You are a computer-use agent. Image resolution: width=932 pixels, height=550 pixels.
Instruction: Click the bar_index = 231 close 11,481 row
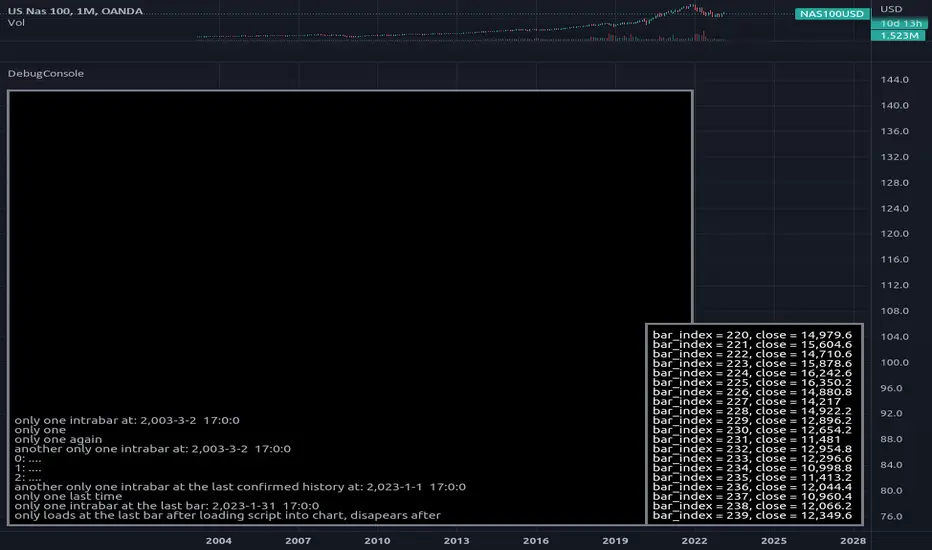pos(751,439)
